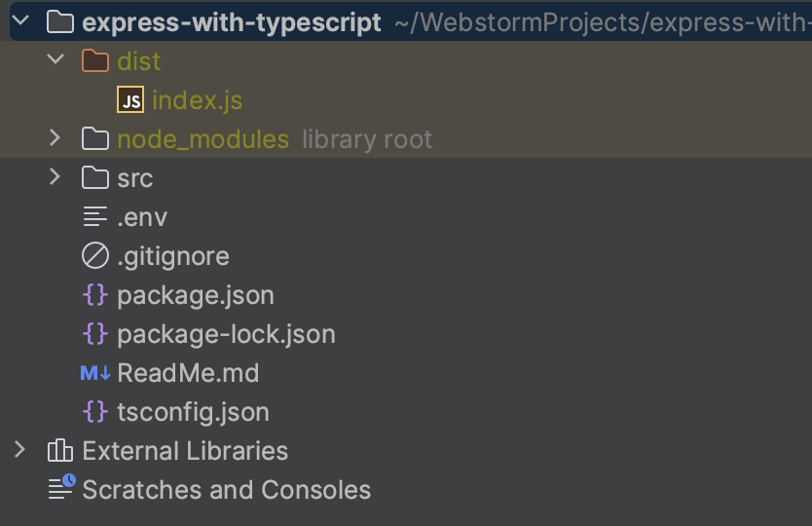Collapse the express-with-typescript project root
812x526 pixels.
coord(19,21)
